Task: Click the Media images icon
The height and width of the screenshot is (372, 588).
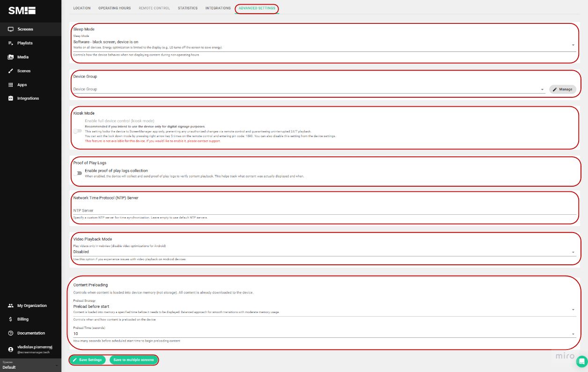Action: [x=10, y=57]
